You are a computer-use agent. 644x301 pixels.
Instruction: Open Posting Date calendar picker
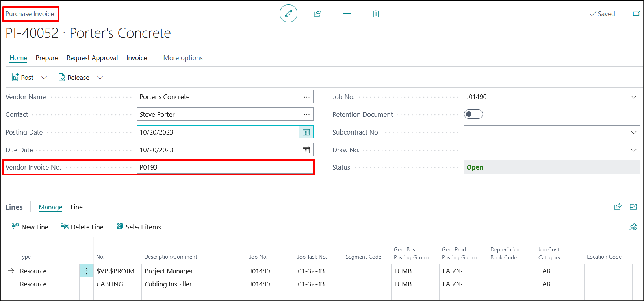[306, 132]
